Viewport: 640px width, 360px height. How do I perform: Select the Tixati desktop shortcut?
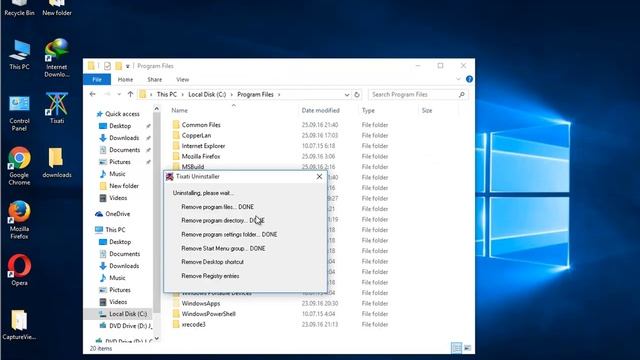pos(57,108)
